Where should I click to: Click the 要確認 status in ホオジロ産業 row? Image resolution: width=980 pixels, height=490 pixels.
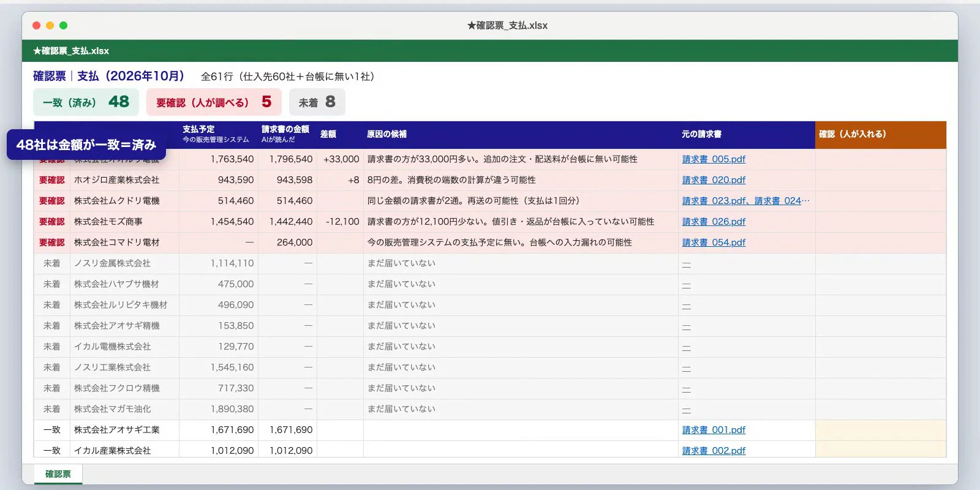point(52,180)
